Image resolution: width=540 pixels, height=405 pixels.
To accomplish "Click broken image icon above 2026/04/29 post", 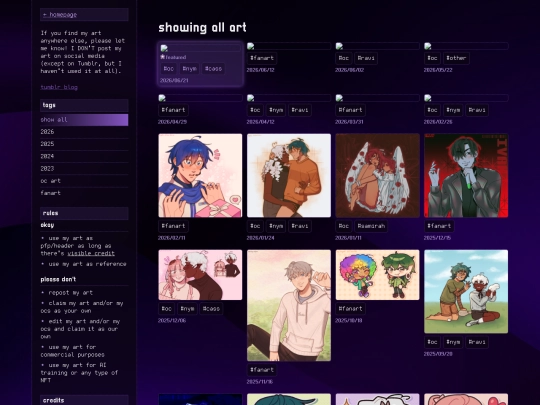I will (x=162, y=98).
